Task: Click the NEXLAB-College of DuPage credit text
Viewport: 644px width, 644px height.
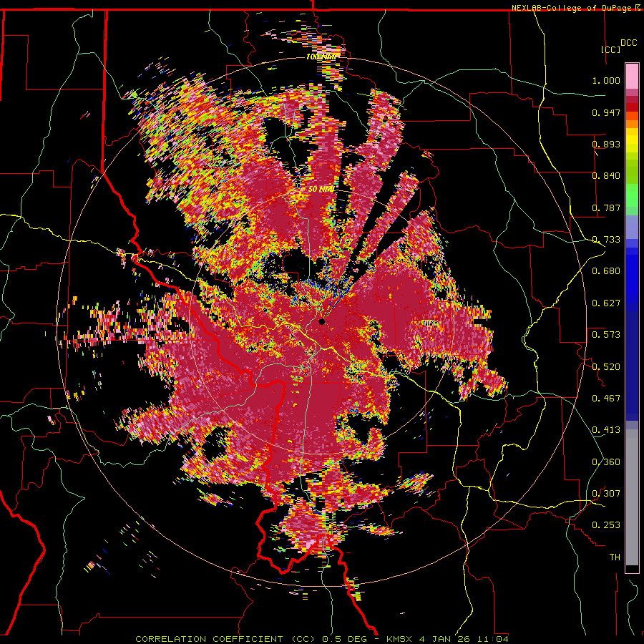Action: tap(571, 8)
